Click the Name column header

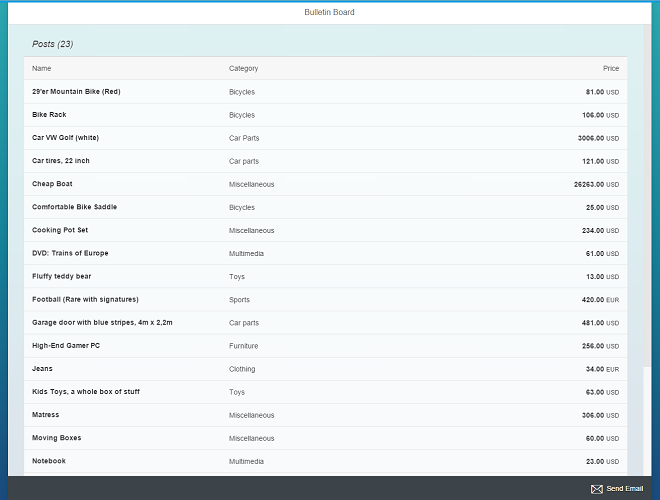pos(41,68)
